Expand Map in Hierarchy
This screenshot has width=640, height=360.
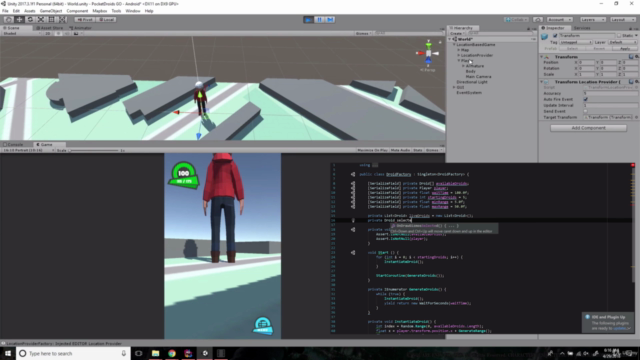tap(459, 50)
